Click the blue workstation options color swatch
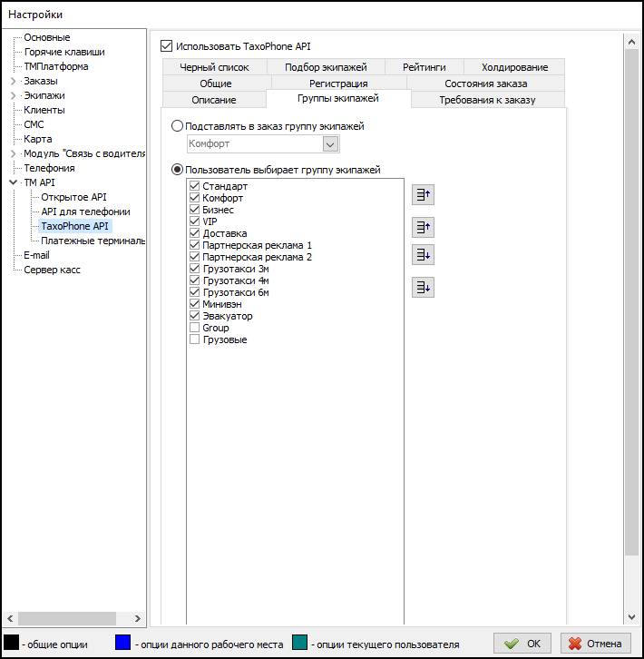 [122, 644]
